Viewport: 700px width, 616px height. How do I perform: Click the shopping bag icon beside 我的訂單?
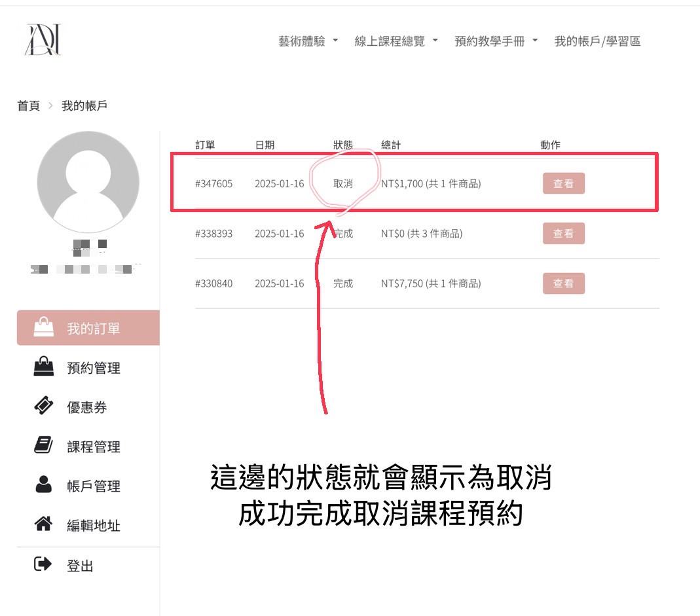[43, 327]
